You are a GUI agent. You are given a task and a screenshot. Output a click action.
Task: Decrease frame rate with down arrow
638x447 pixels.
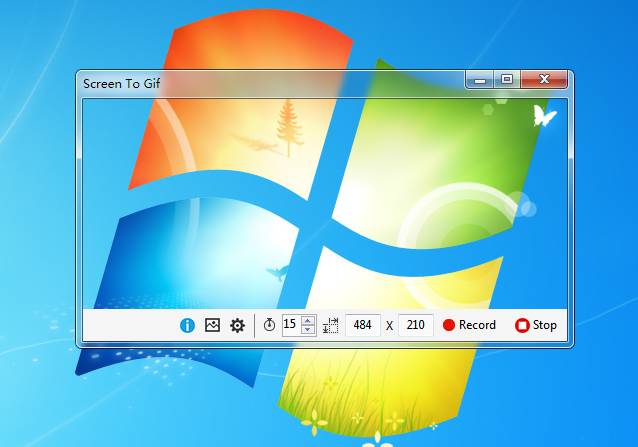[308, 329]
